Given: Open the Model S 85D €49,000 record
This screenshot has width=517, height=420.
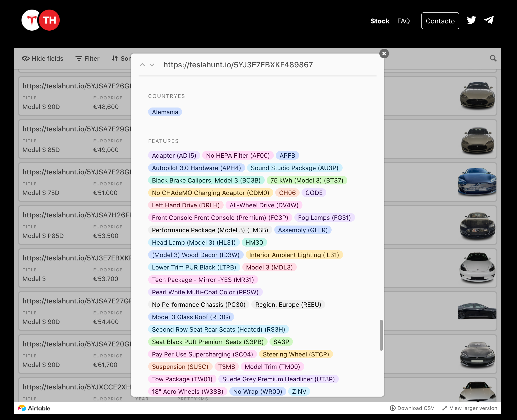Looking at the screenshot, I should [x=75, y=139].
